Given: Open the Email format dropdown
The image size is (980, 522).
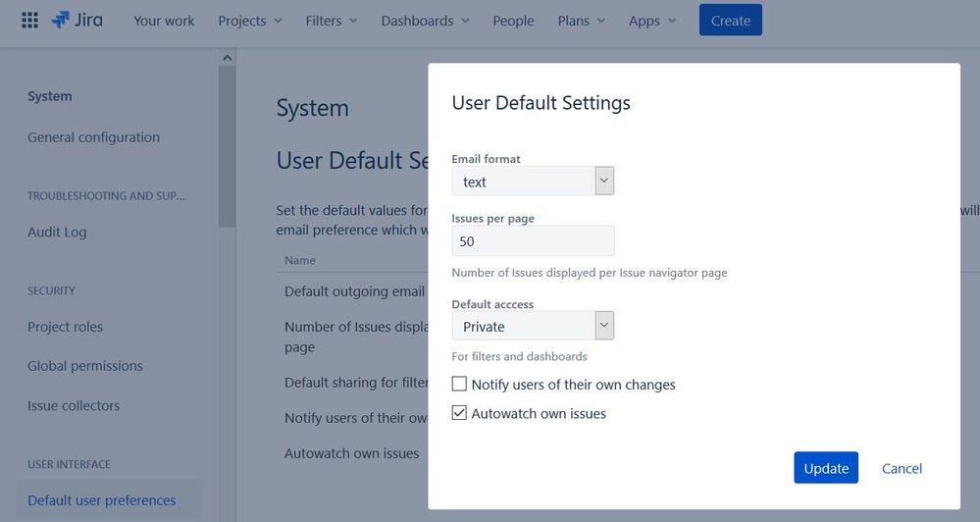Looking at the screenshot, I should (533, 182).
